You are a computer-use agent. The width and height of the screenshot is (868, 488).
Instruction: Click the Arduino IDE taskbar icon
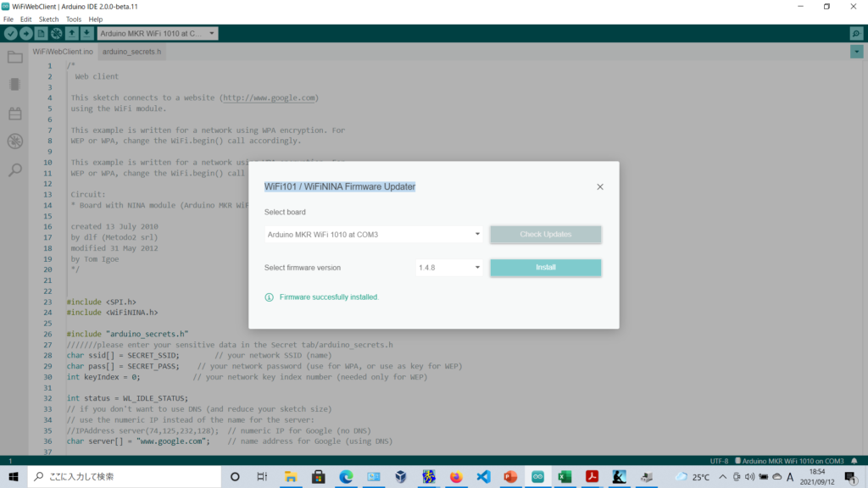537,476
